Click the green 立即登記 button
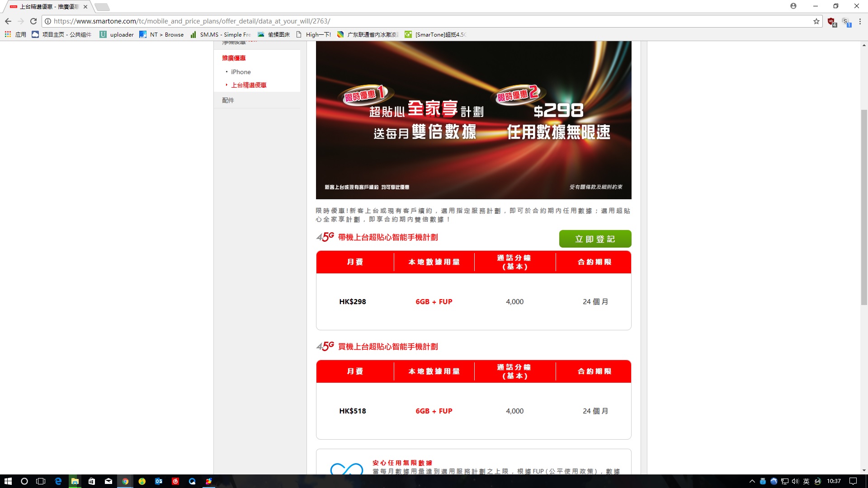The height and width of the screenshot is (488, 868). [x=595, y=239]
